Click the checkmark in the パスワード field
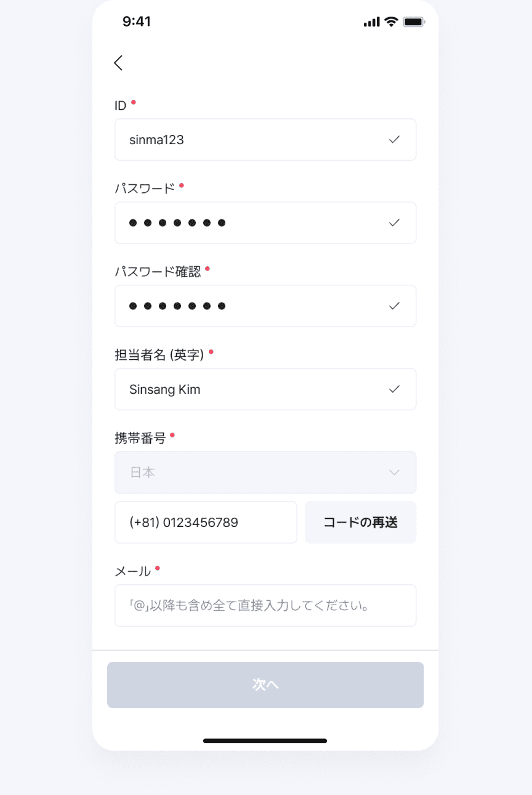The width and height of the screenshot is (532, 795). coord(395,222)
